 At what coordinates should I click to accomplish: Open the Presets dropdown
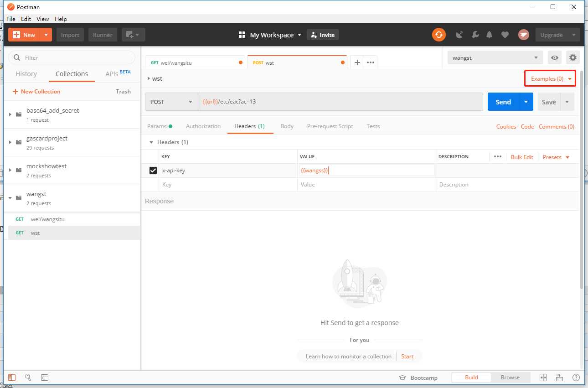556,157
